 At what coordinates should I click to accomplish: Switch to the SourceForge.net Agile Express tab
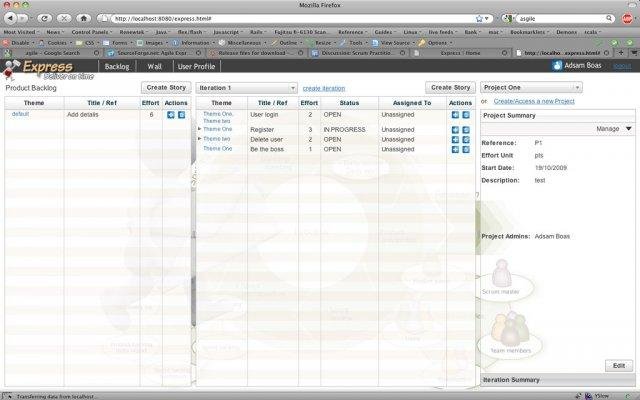(x=153, y=53)
